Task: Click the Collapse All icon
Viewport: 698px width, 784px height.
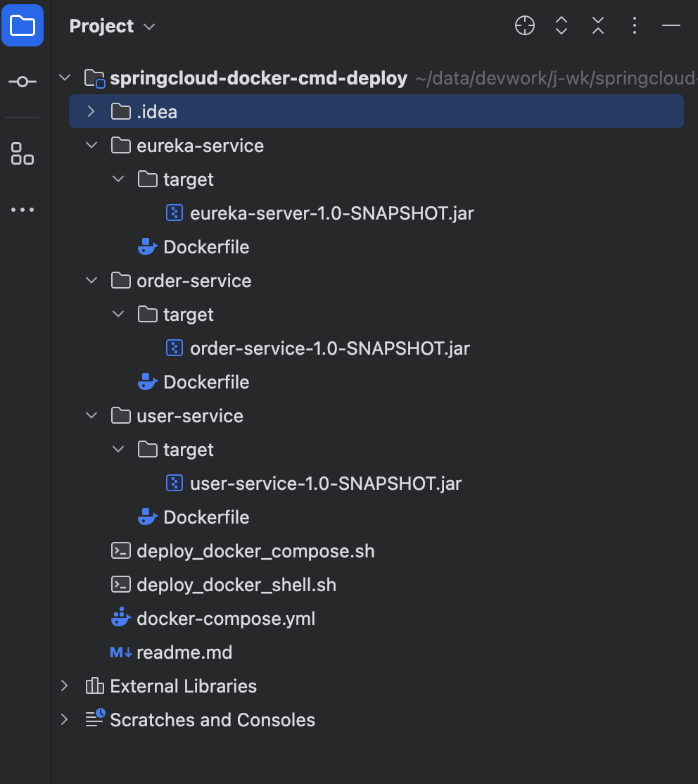Action: [x=597, y=25]
